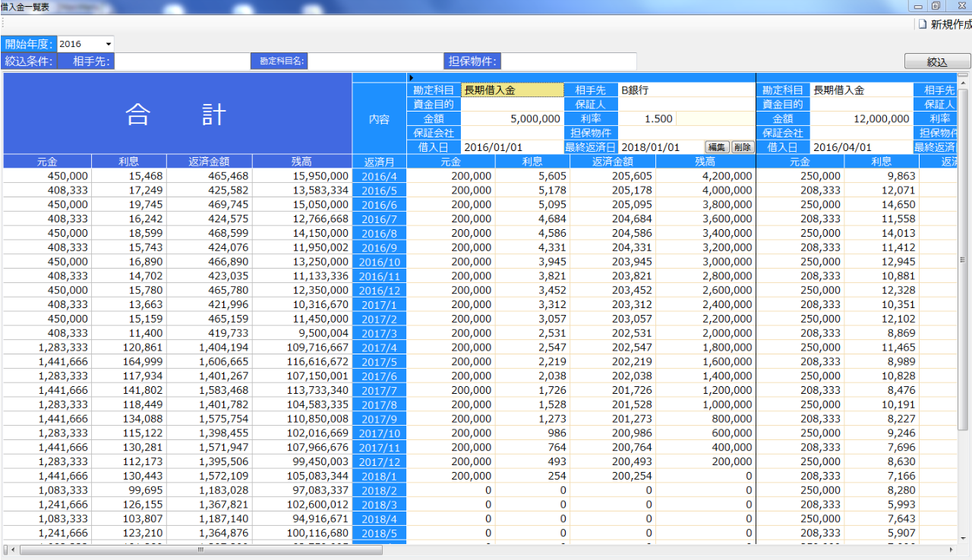Click the 残高 header under 合計

(302, 162)
